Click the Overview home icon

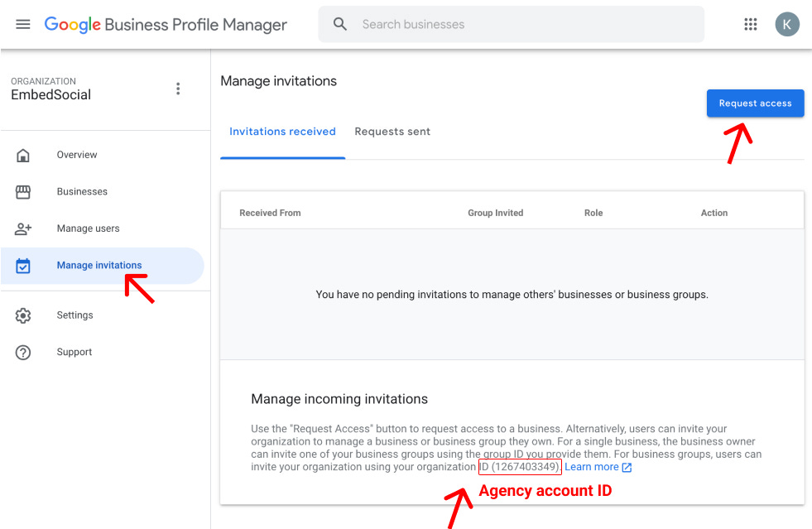tap(23, 155)
